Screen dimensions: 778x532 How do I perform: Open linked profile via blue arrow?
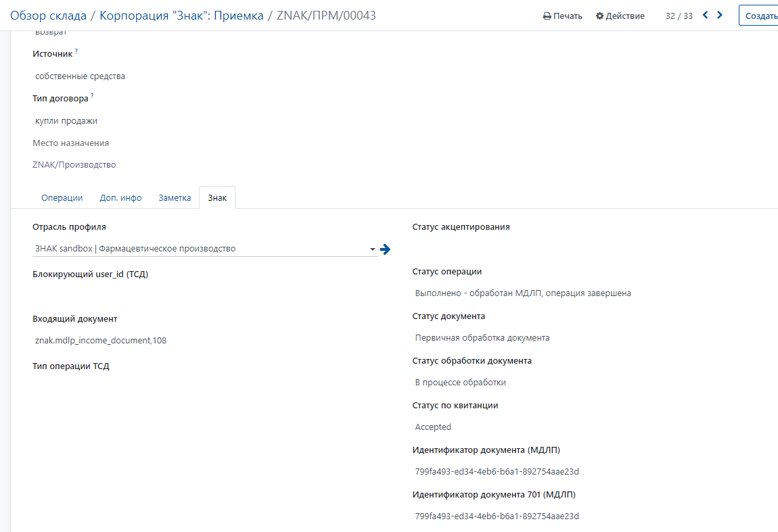[385, 249]
